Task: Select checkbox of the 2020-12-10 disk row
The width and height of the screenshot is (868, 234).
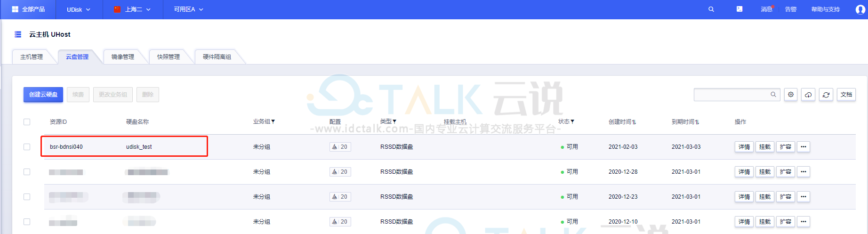Action: [x=27, y=222]
